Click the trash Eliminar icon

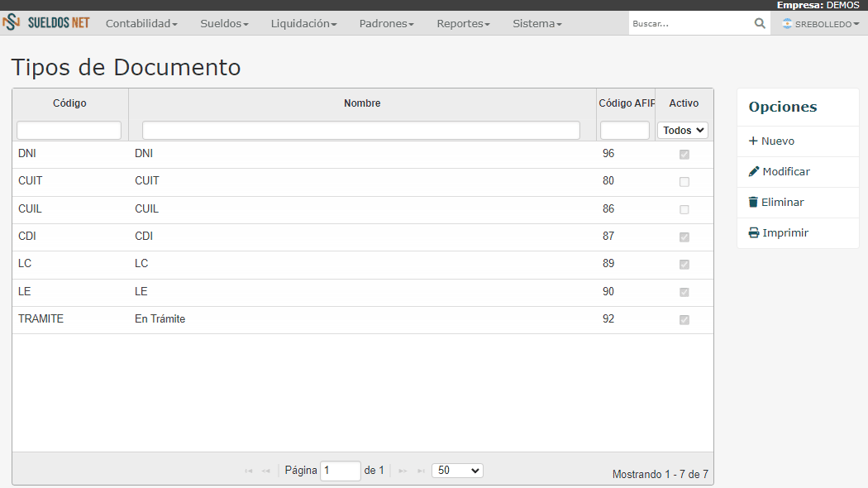click(753, 202)
